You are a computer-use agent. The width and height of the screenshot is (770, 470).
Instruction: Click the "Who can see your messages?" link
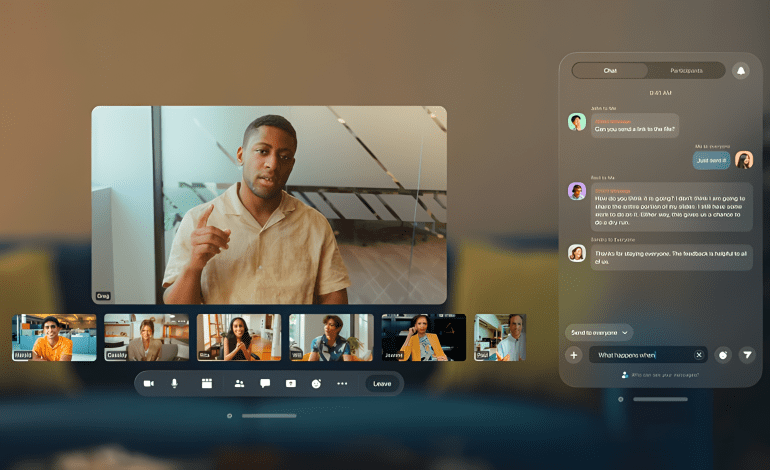point(664,375)
